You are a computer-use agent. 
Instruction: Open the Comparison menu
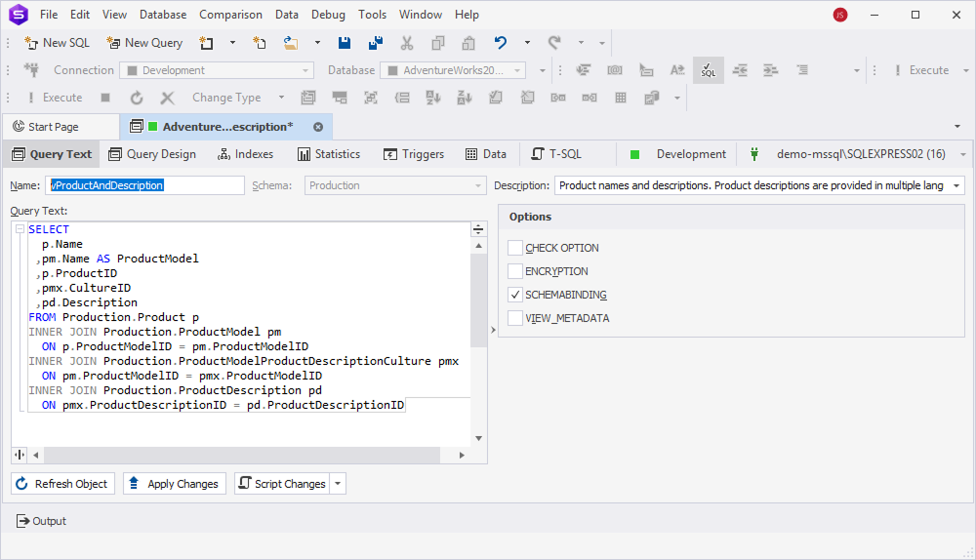coord(230,15)
